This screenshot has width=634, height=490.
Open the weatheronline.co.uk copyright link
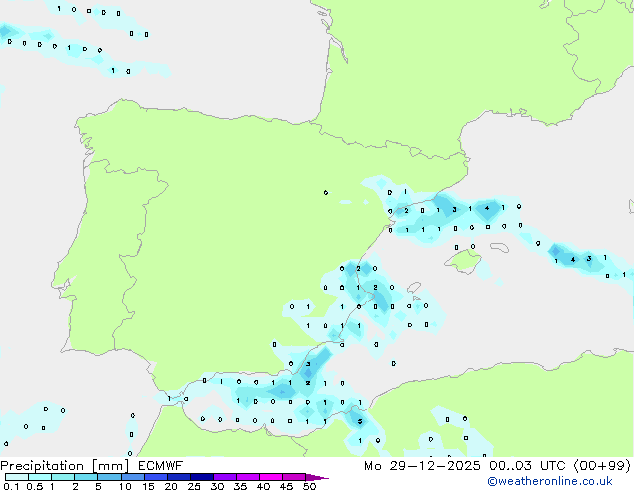coord(550,481)
